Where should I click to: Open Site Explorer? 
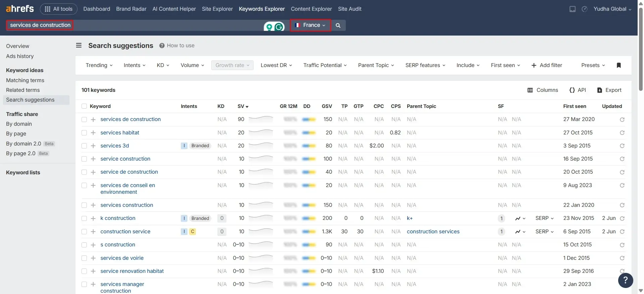click(x=217, y=9)
